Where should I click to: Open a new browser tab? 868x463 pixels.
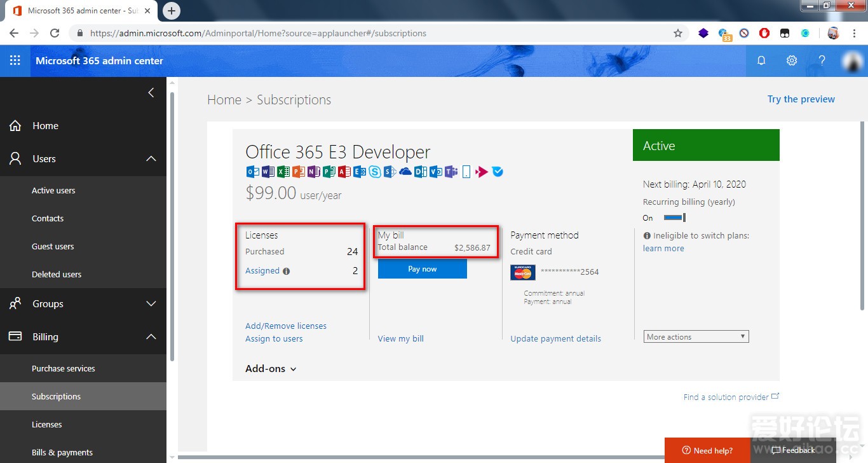172,11
